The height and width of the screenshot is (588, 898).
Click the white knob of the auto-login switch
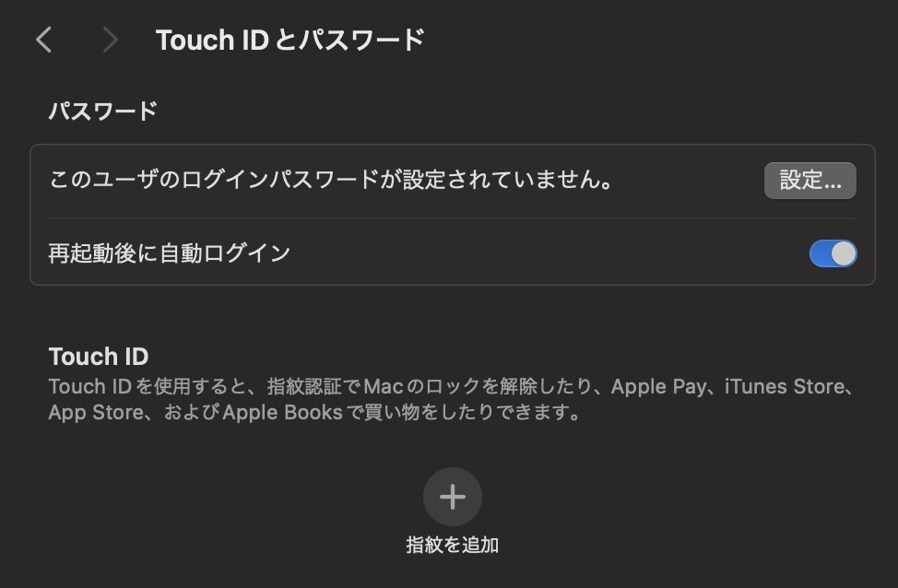(844, 253)
